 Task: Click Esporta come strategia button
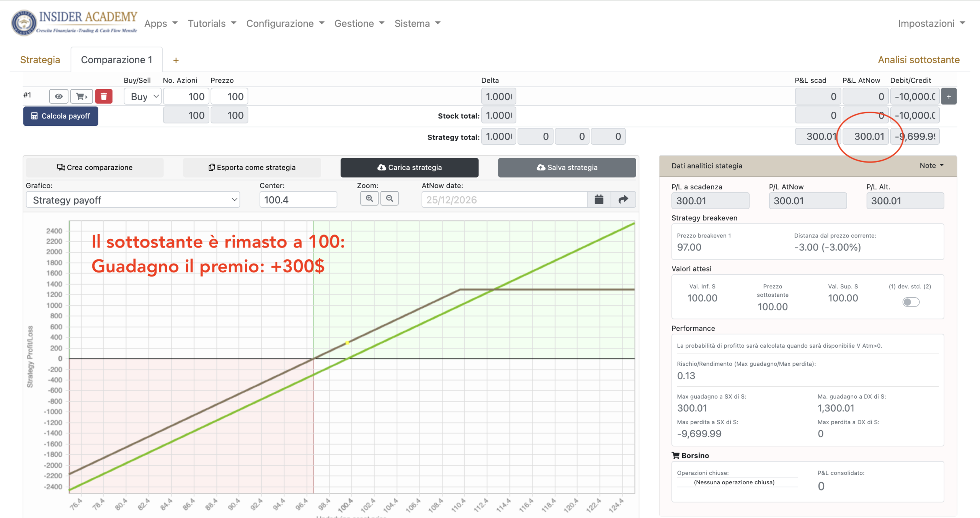tap(252, 168)
